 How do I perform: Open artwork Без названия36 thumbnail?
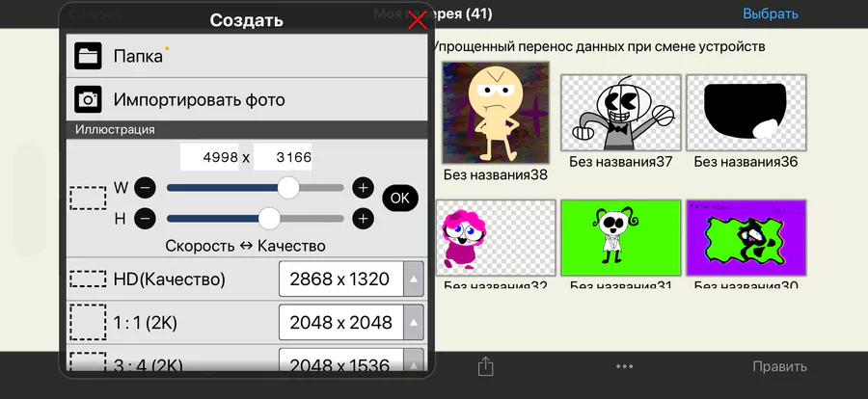(x=746, y=113)
